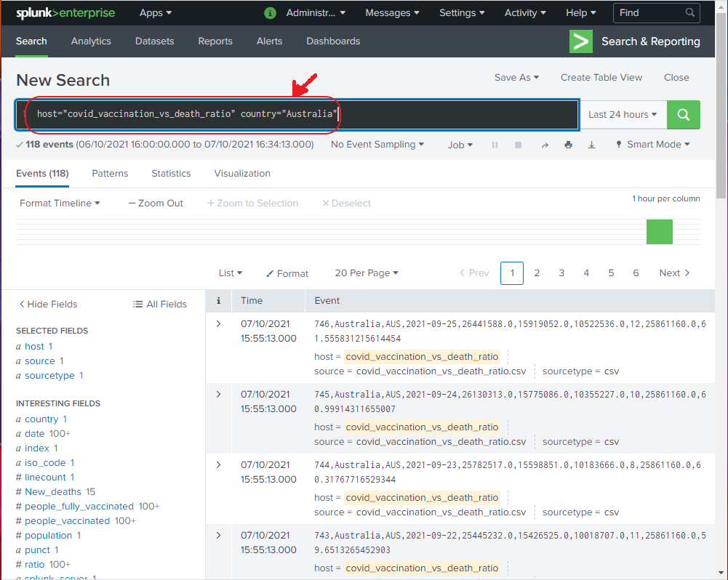Switch to the Visualization tab
This screenshot has height=580, width=728.
(241, 174)
